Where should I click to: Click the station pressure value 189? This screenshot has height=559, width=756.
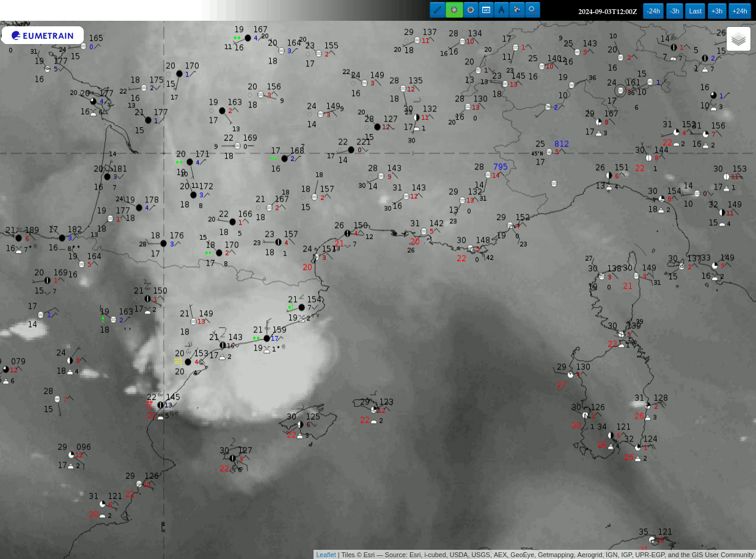click(x=32, y=230)
